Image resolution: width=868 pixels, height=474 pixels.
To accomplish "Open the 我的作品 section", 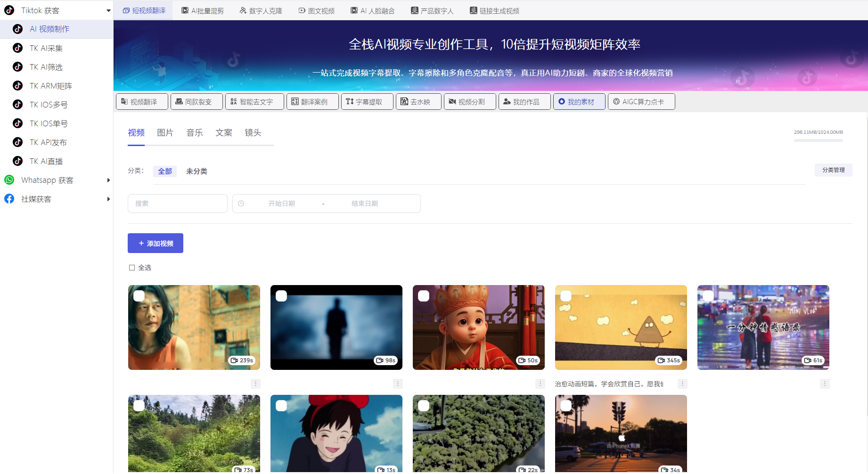I will [x=524, y=101].
